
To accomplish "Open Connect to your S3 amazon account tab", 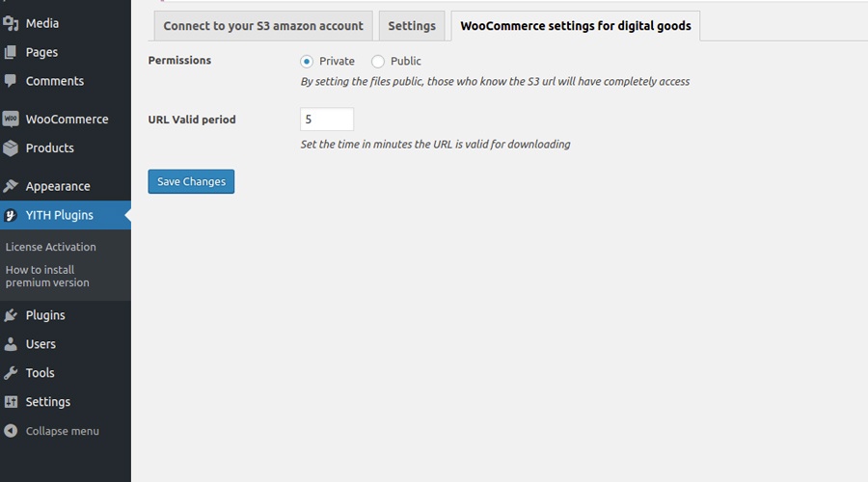I will click(x=263, y=26).
